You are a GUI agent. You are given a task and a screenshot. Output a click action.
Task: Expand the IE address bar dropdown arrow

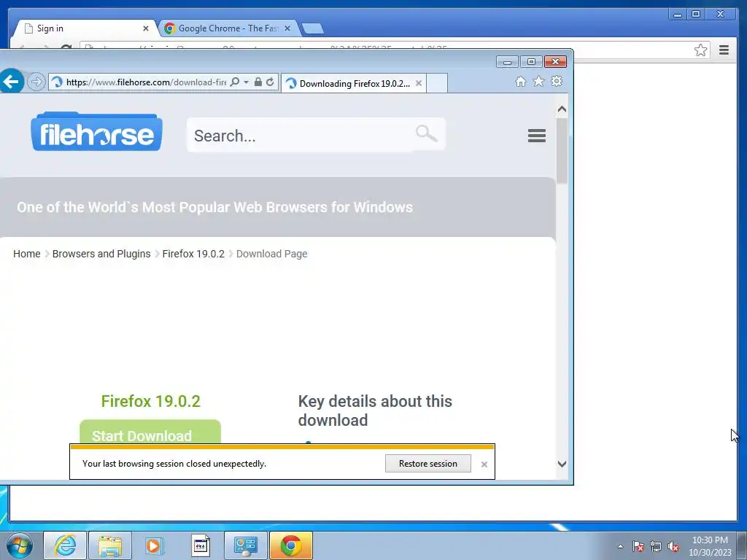[x=247, y=82]
